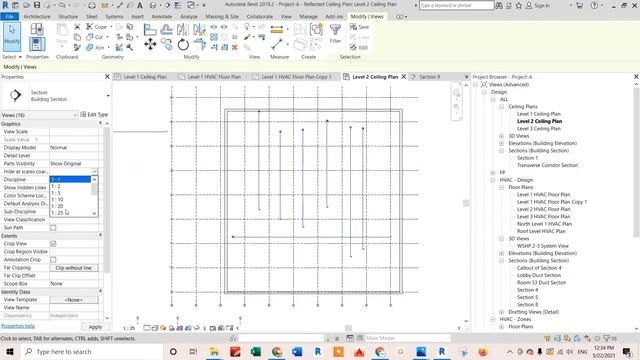Image resolution: width=640 pixels, height=360 pixels.
Task: Click the Cut to Clipboard scissors icon
Action: (x=77, y=27)
